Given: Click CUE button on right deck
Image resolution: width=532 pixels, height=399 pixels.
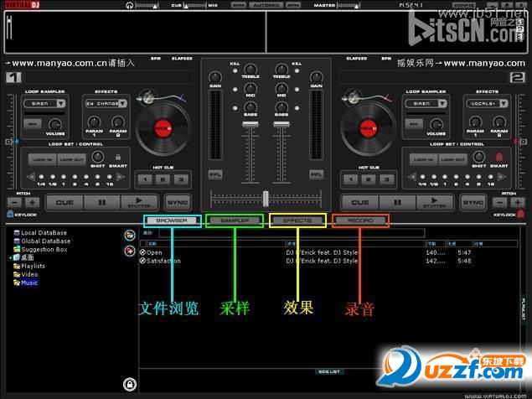Looking at the screenshot, I should [x=360, y=202].
